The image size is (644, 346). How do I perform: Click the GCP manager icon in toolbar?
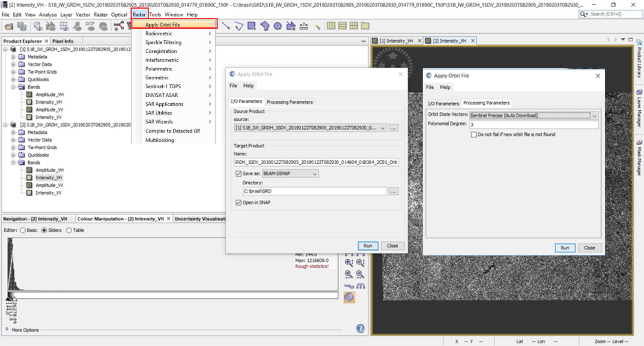pyautogui.click(x=90, y=26)
